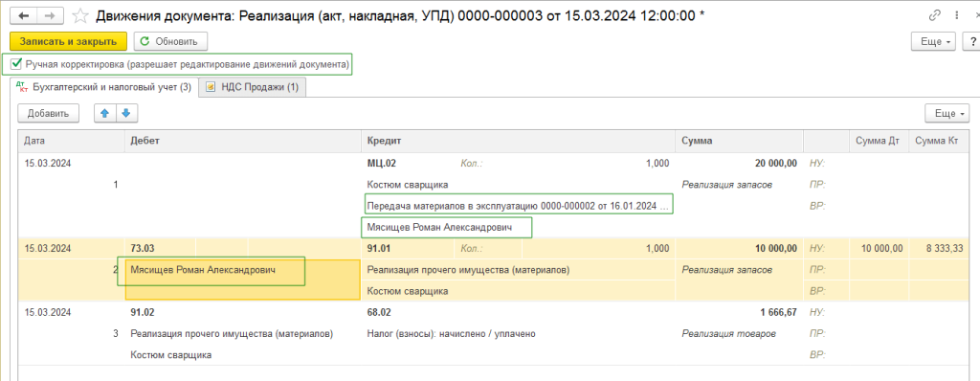The image size is (980, 381).
Task: Click quantity 1,000 in the 91.01 row
Action: tap(657, 248)
